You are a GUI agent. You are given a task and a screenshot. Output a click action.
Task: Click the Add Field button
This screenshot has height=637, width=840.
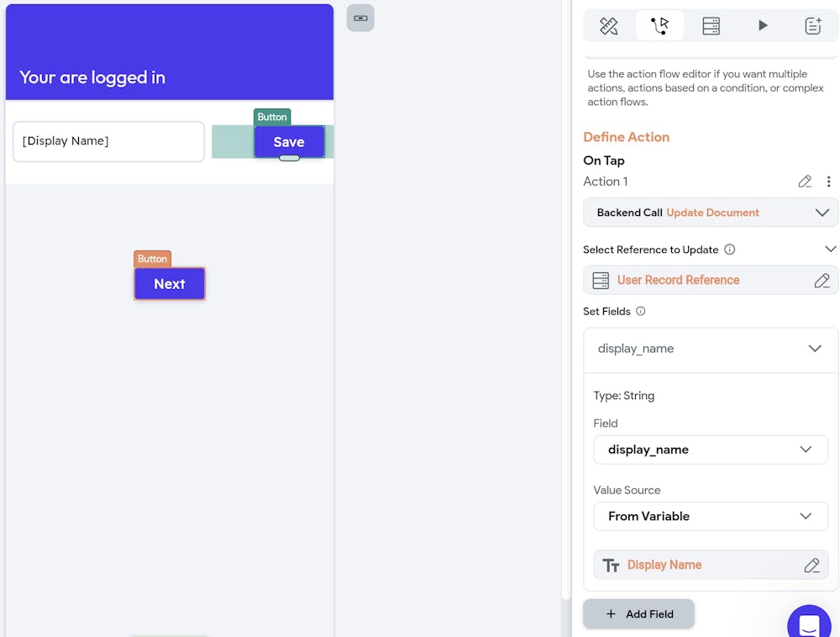(638, 613)
